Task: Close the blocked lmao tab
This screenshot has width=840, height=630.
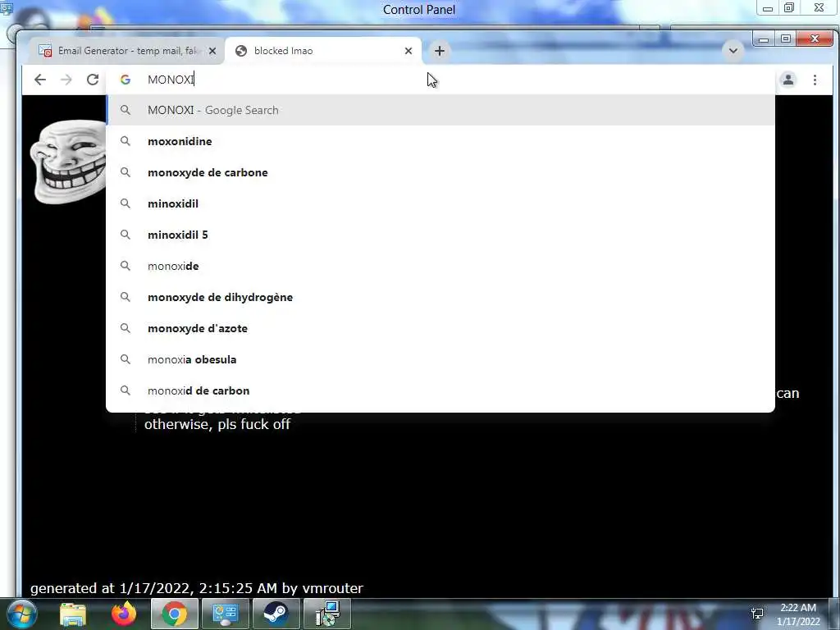Action: (409, 51)
